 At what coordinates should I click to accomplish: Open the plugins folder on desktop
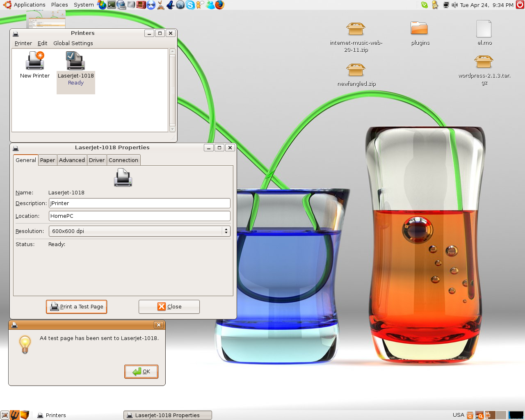[x=419, y=29]
